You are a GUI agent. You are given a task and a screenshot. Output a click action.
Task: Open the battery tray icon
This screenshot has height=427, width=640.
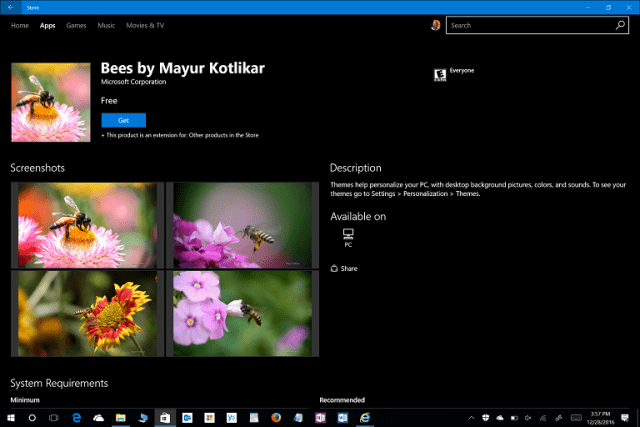pos(514,418)
